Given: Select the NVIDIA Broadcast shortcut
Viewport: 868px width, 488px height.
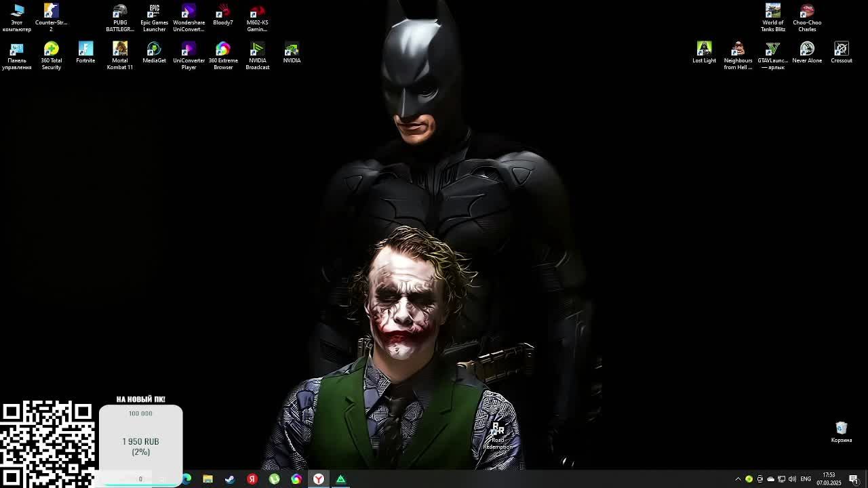Looking at the screenshot, I should 257,56.
